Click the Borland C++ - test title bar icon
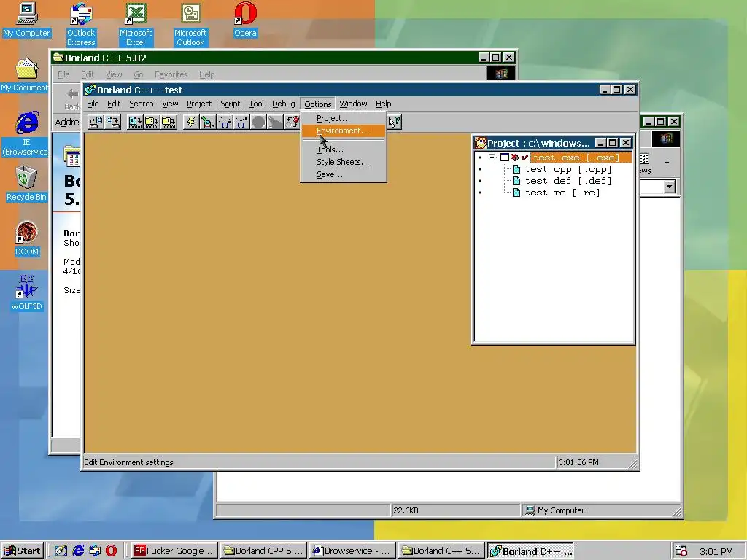This screenshot has width=747, height=560. [x=90, y=90]
